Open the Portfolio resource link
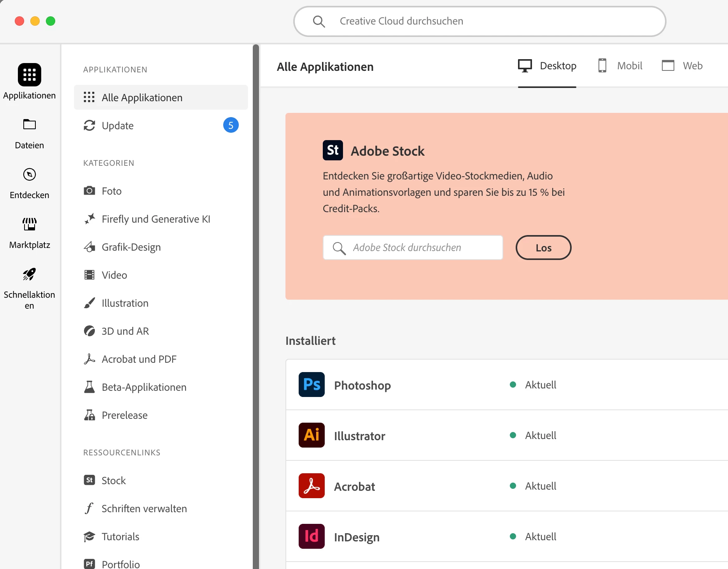 coord(161,564)
